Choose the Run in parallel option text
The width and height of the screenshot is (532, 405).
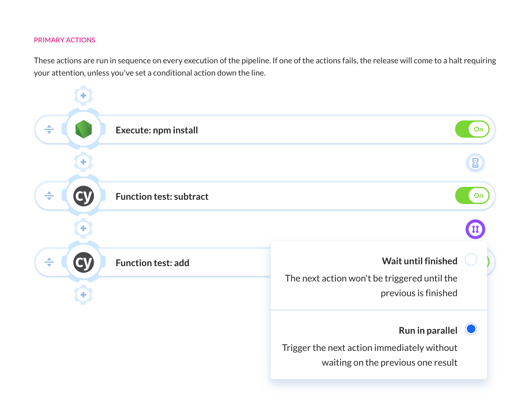(428, 330)
